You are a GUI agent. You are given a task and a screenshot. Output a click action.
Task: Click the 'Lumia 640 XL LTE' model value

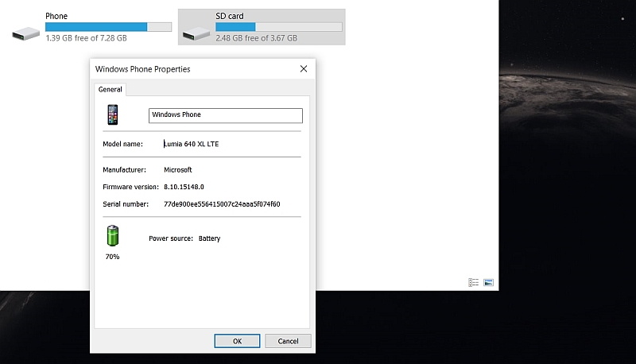[191, 144]
